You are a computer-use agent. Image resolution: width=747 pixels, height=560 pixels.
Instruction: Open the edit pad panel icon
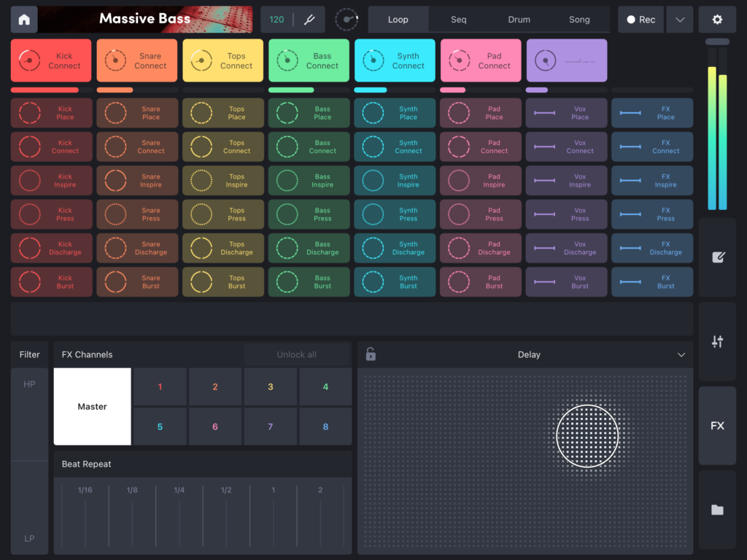pos(717,257)
